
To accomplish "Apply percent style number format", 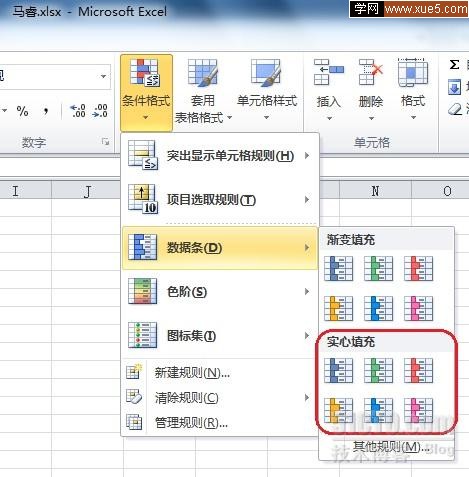I will 22,111.
